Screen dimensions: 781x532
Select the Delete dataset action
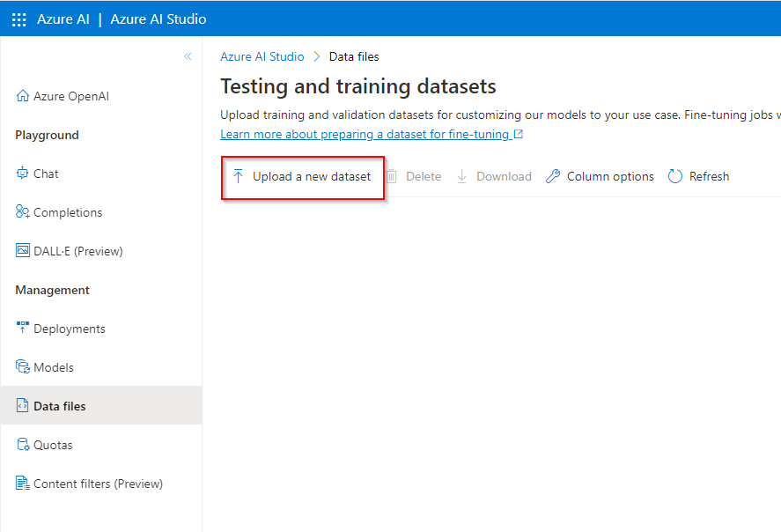[414, 176]
